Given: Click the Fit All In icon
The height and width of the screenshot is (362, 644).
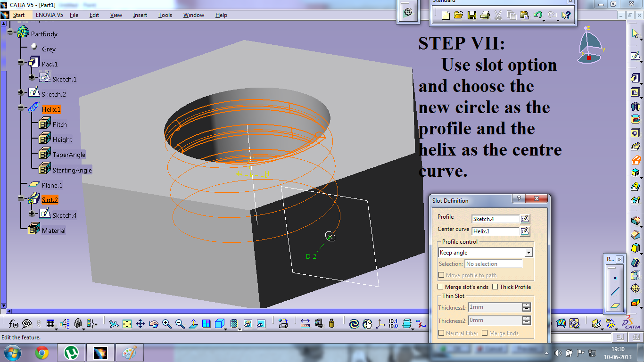Looking at the screenshot, I should coord(127,323).
